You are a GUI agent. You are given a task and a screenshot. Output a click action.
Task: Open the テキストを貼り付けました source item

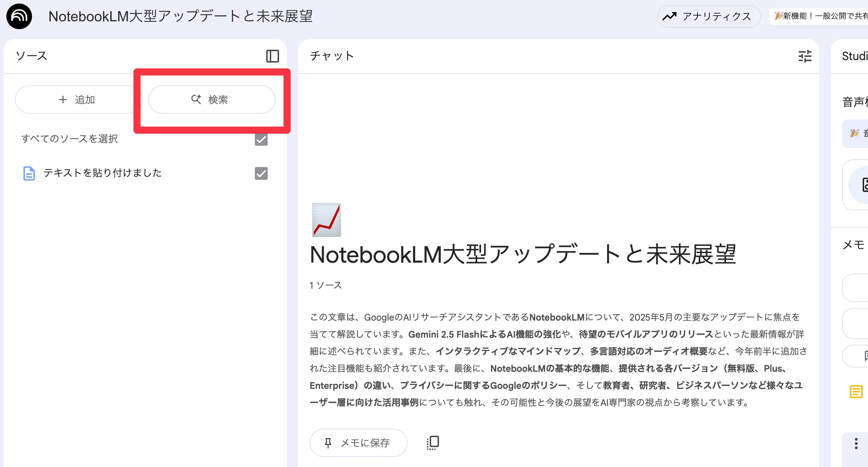[103, 173]
